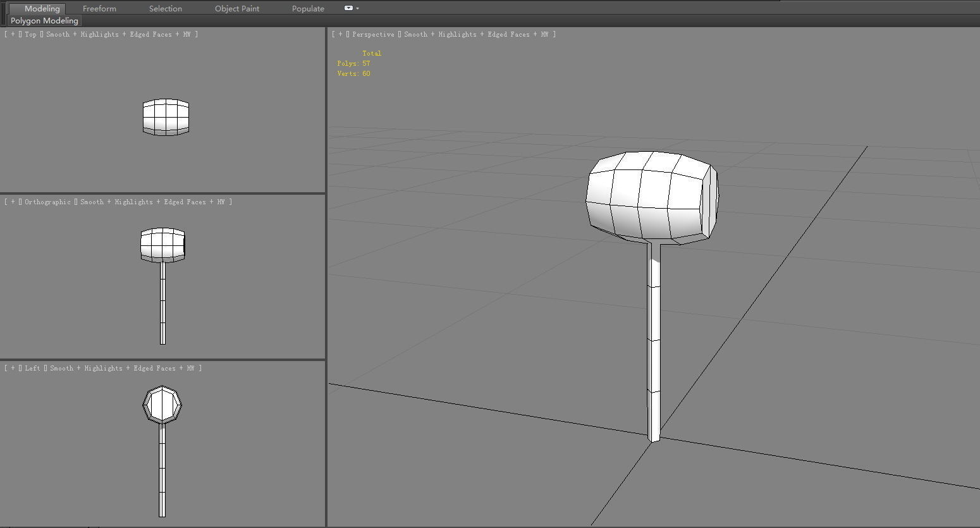
Task: Open the Object Paint tab
Action: (237, 9)
